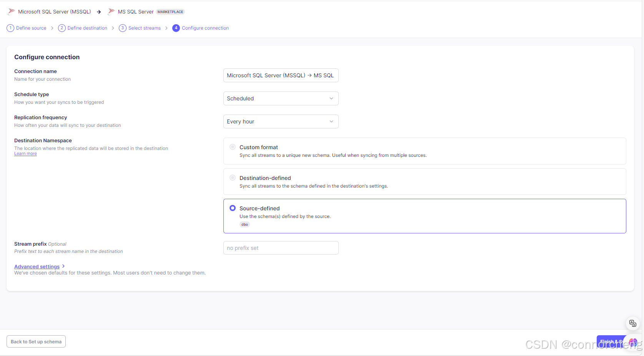This screenshot has height=356, width=644.
Task: Open the Replication frequency Every hour dropdown
Action: point(281,121)
